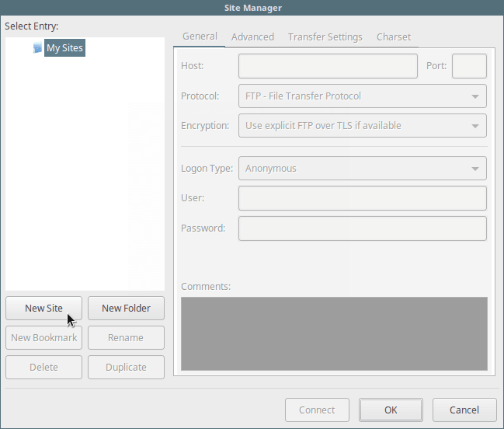
Task: Open the Encryption dropdown list
Action: pyautogui.click(x=362, y=125)
